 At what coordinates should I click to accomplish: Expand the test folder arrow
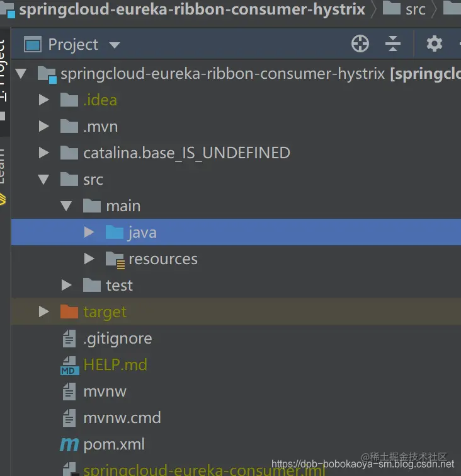coord(66,285)
